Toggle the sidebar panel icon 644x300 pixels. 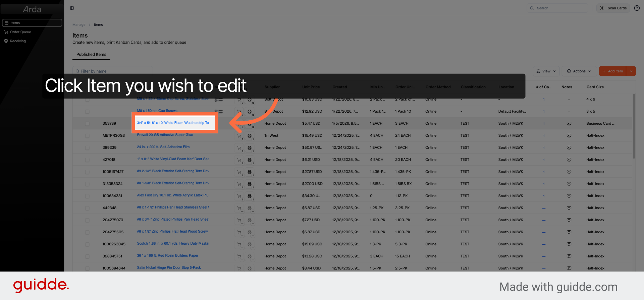point(72,8)
